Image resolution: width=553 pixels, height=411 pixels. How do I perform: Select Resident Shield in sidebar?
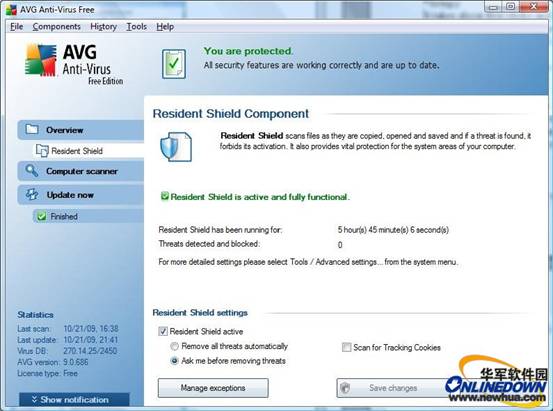(x=88, y=151)
